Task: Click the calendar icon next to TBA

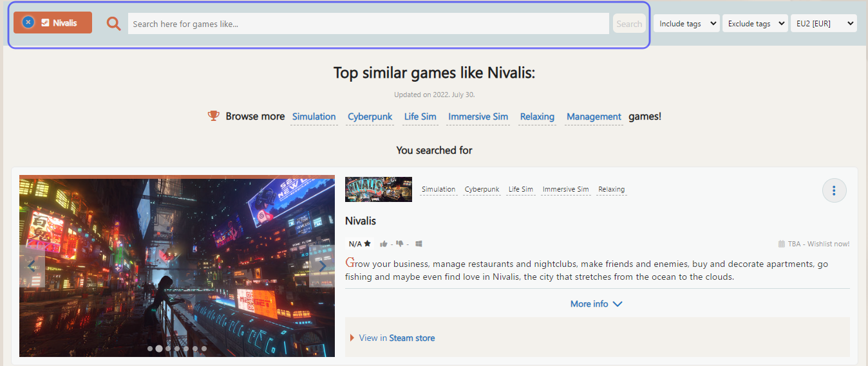Action: 782,244
